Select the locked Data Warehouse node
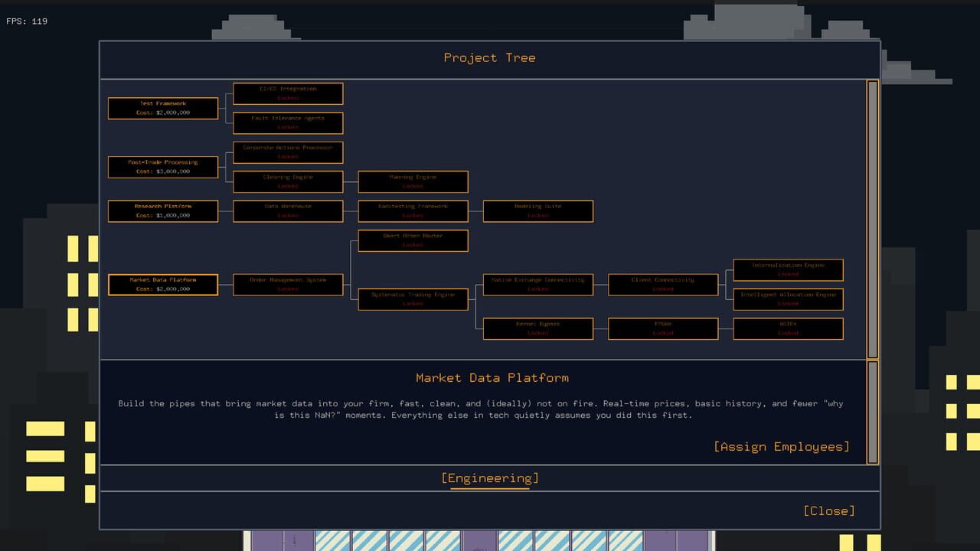 coord(288,211)
